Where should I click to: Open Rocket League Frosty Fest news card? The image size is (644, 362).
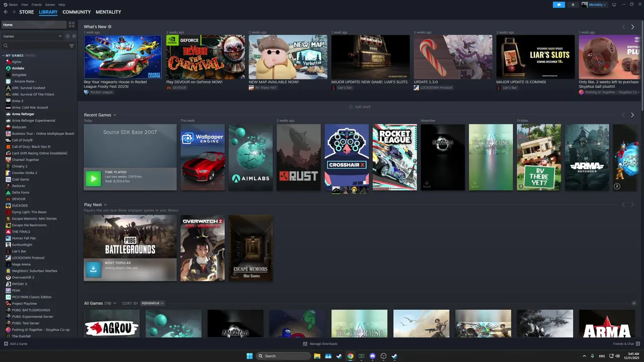[123, 57]
